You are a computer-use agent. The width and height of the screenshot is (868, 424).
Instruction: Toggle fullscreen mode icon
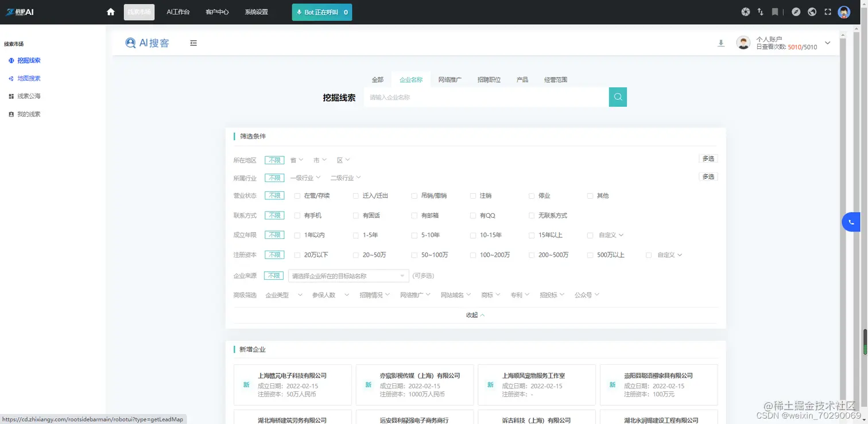[828, 12]
